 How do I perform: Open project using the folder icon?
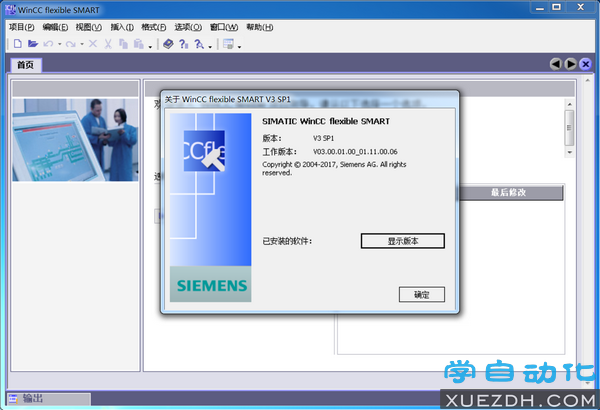coord(33,44)
